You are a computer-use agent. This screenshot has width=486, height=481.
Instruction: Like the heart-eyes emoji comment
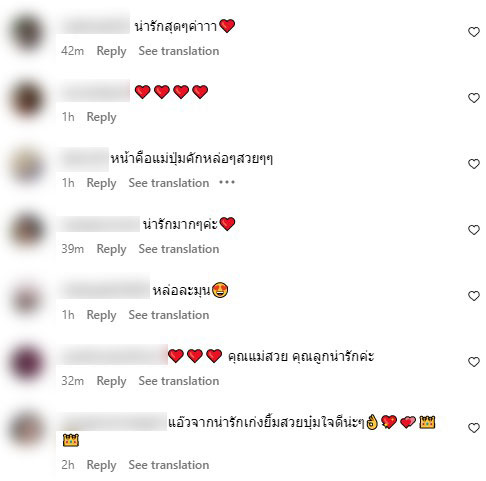point(474,296)
